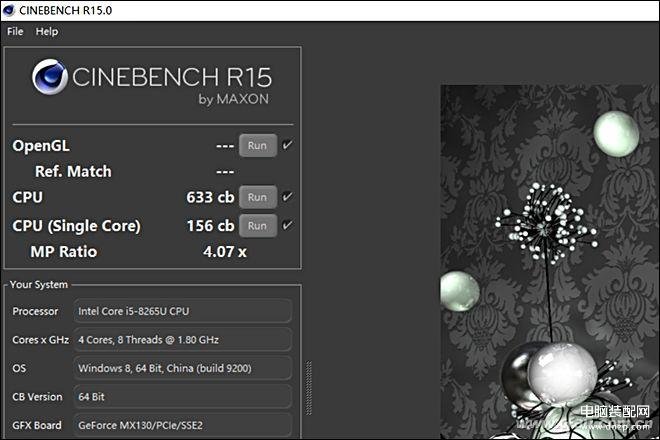Toggle the OpenGL test checkbox
Image resolution: width=660 pixels, height=440 pixels.
click(x=287, y=145)
